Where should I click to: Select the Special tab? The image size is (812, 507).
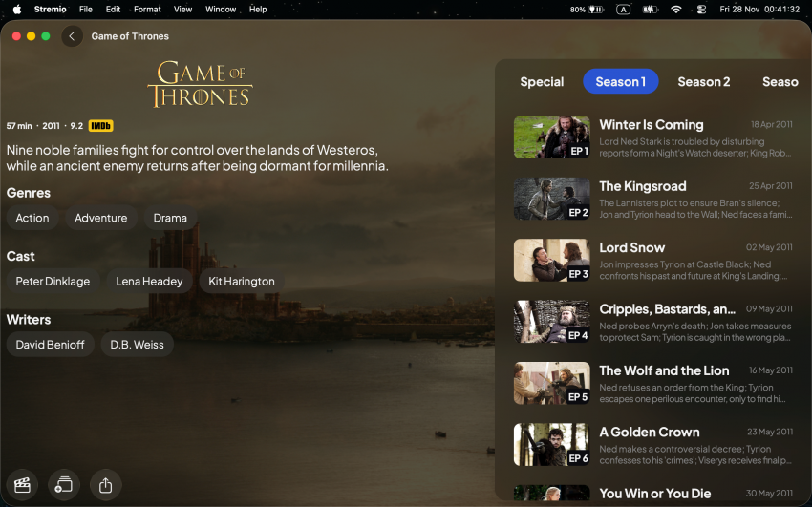[542, 82]
